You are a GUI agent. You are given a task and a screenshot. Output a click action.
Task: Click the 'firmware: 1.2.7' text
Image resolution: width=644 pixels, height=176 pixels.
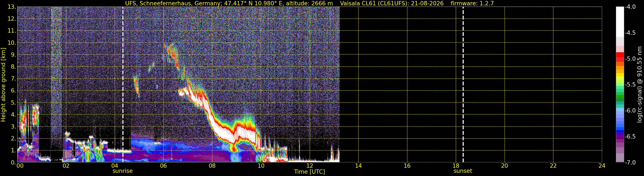[472, 3]
